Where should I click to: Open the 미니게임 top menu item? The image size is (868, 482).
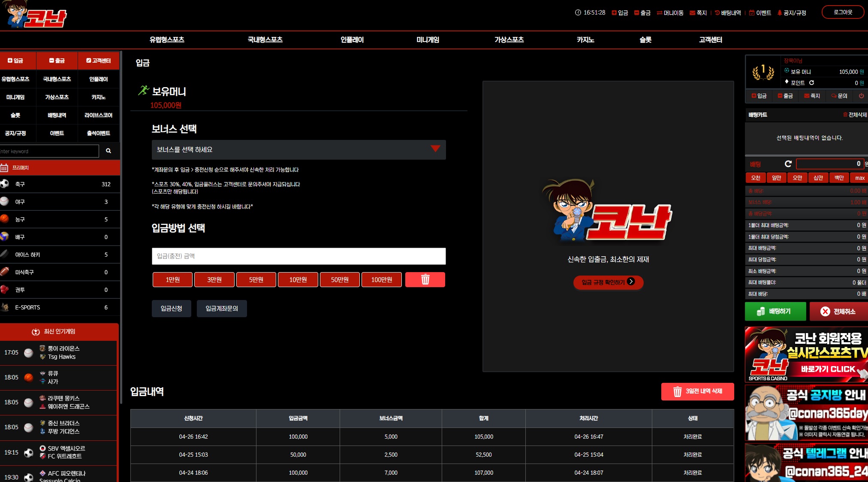click(x=428, y=40)
